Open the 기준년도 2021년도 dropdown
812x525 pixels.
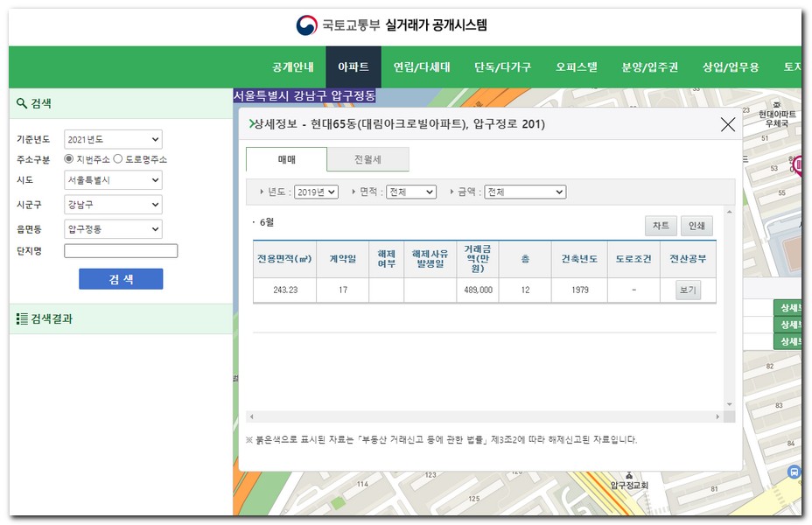[113, 139]
